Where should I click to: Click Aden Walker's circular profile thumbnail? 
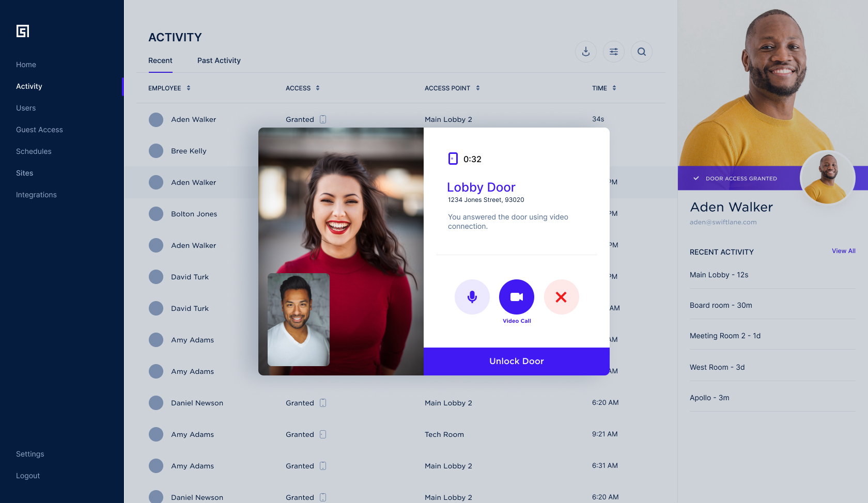point(827,178)
